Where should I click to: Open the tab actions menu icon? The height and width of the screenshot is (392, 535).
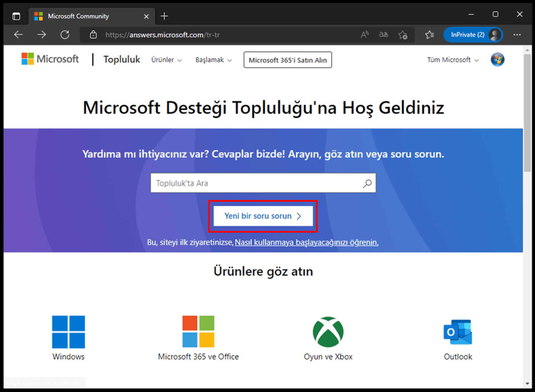pos(16,16)
